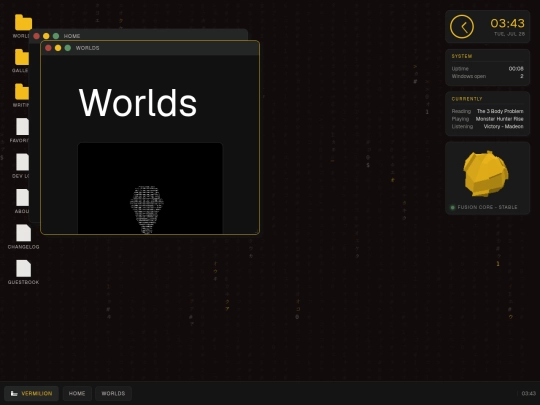The width and height of the screenshot is (540, 405).
Task: Click Monster Hunter Rise playing entry
Action: pos(499,119)
